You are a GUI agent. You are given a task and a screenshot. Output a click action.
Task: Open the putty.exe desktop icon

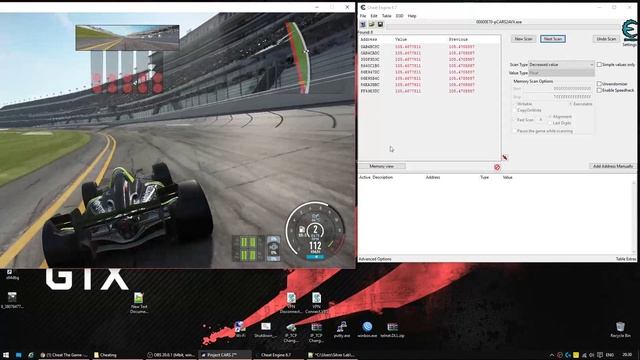click(x=342, y=329)
